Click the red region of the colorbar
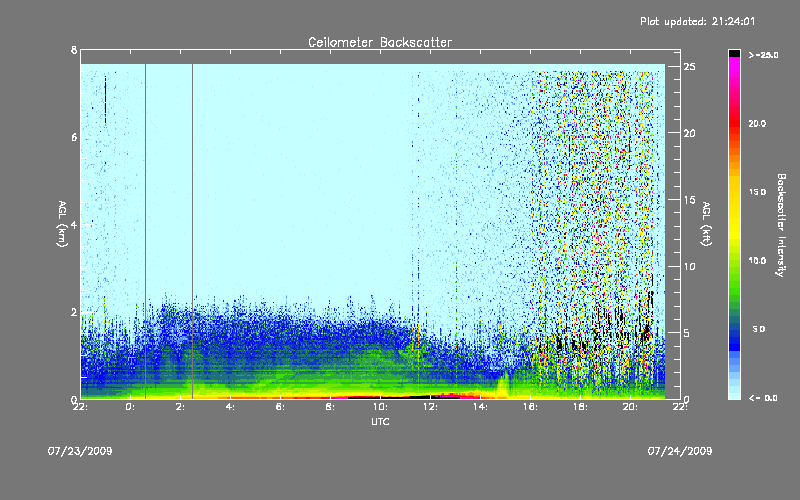 click(734, 122)
